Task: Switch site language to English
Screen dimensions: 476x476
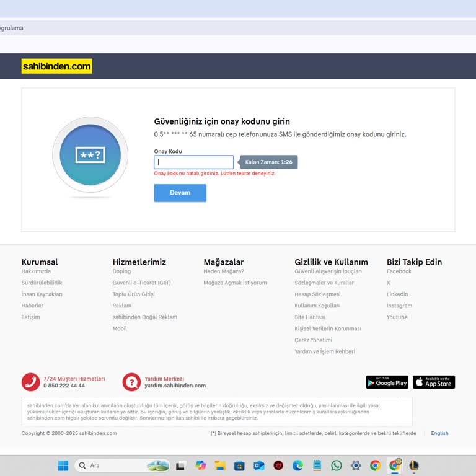Action: (439, 433)
